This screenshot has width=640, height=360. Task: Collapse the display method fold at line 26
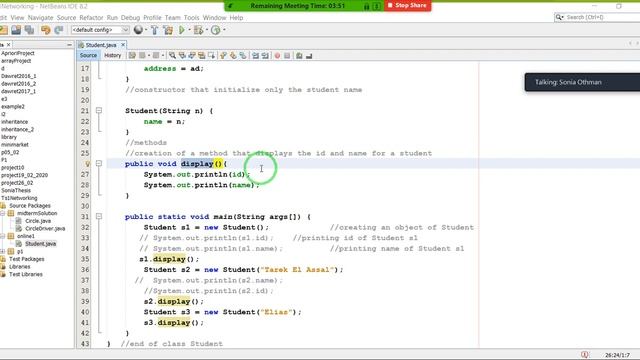[x=99, y=163]
